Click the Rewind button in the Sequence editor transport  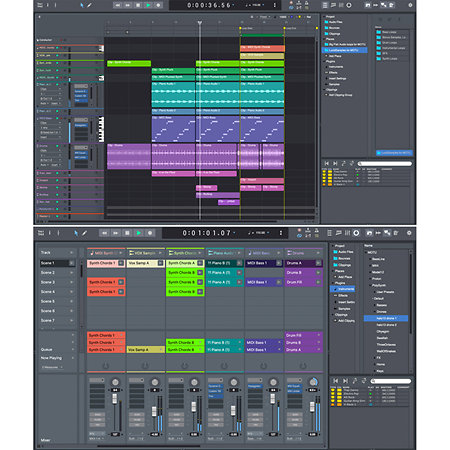[117, 5]
